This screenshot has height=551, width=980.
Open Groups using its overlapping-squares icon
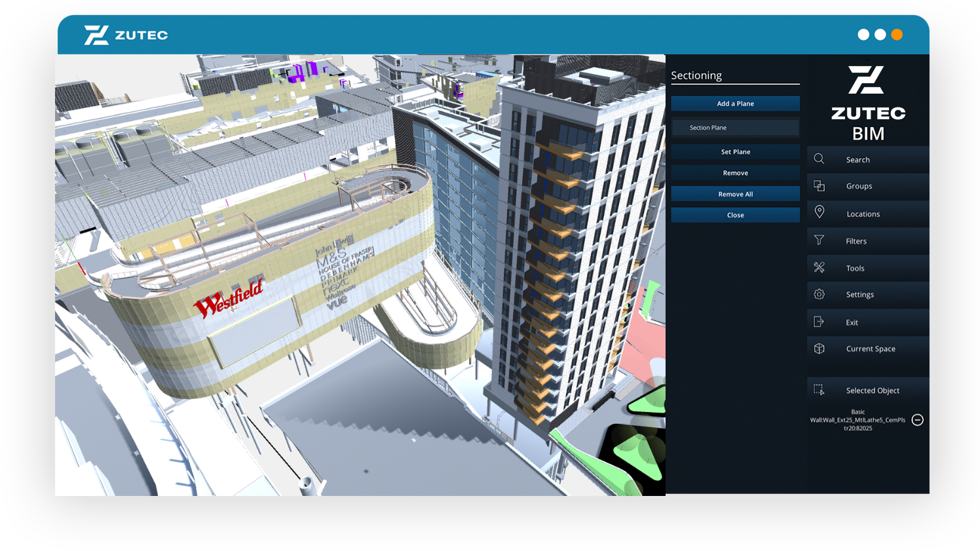(x=820, y=186)
